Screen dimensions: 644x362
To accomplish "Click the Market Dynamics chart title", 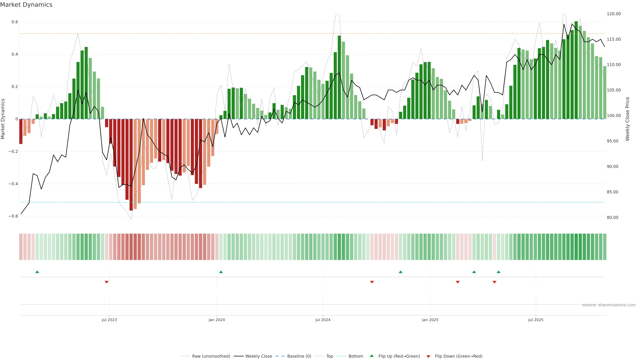I will (26, 5).
